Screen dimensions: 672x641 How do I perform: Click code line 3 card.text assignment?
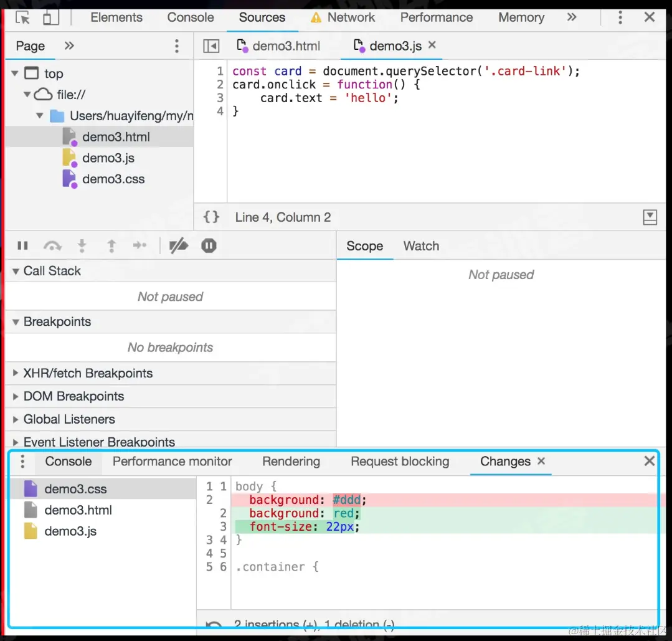[329, 98]
